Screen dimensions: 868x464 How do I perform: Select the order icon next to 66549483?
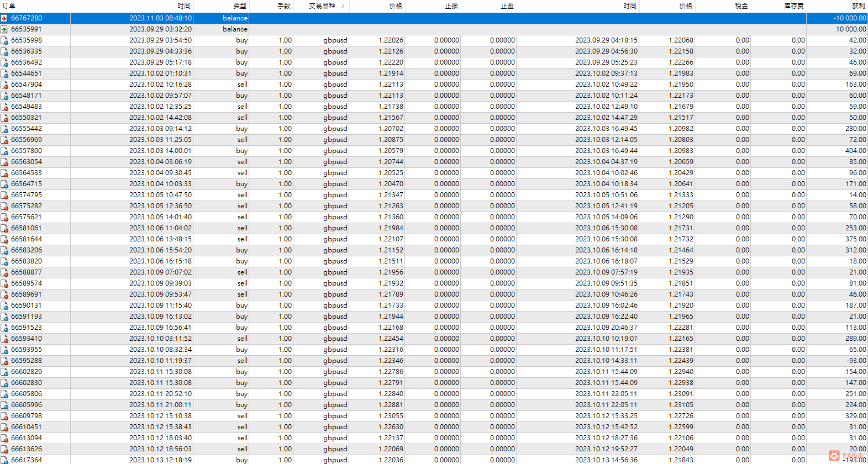pyautogui.click(x=4, y=107)
